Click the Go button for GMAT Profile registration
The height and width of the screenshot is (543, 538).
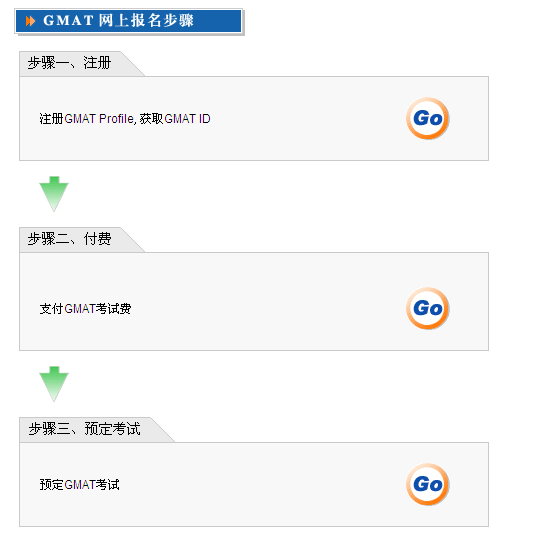point(427,118)
